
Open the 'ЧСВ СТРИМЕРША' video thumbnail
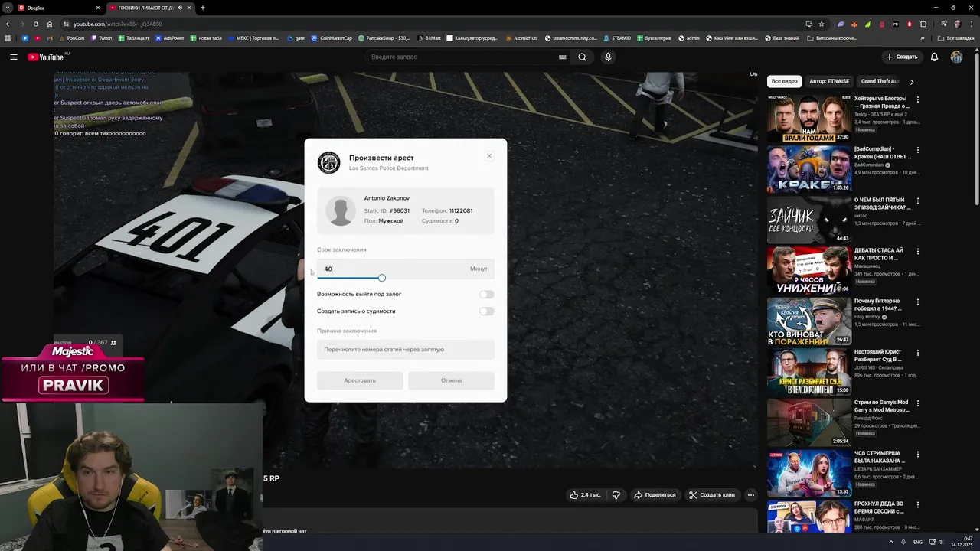click(x=809, y=473)
